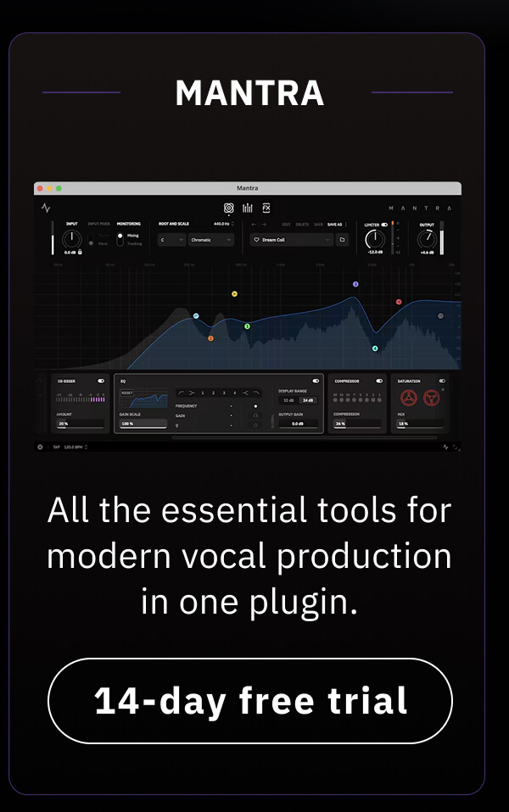Select the low-cut filter band icon

tap(181, 393)
